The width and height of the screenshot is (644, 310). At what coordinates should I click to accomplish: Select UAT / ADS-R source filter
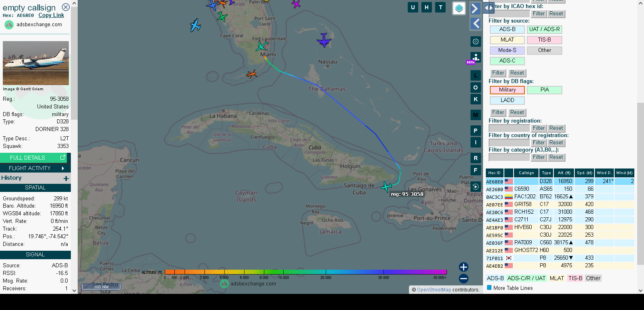pos(544,29)
